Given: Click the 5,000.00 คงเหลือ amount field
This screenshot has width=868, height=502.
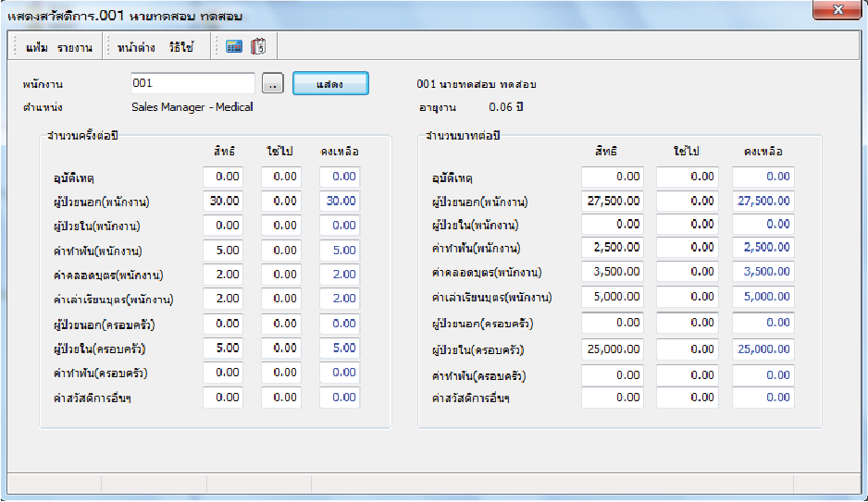Looking at the screenshot, I should pyautogui.click(x=763, y=297).
